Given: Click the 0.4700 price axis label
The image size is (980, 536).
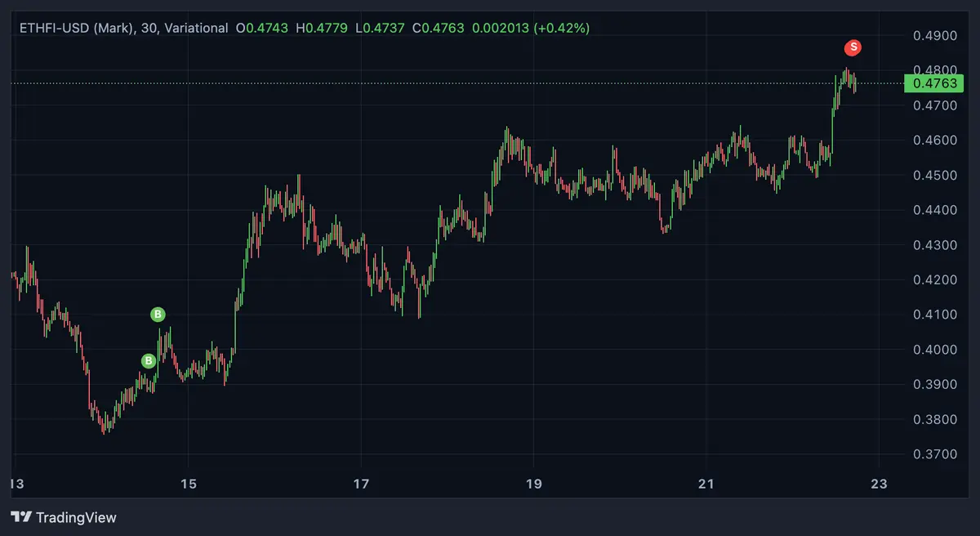Looking at the screenshot, I should (x=936, y=105).
